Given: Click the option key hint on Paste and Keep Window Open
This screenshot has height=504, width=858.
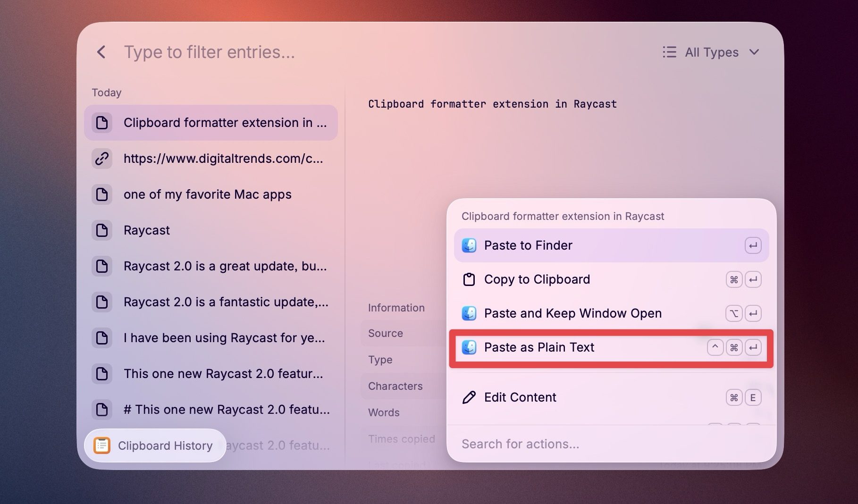Looking at the screenshot, I should coord(734,313).
